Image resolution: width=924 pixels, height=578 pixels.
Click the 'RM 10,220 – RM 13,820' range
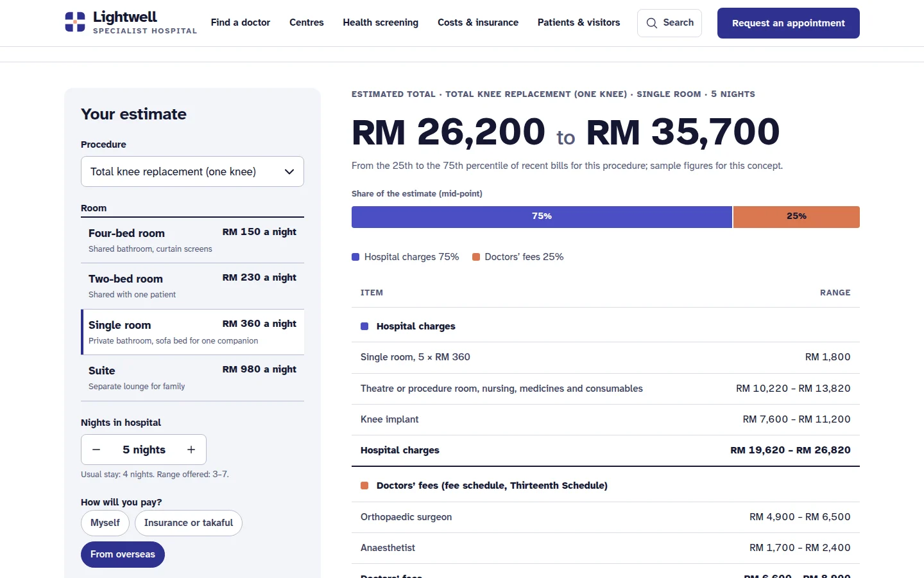[x=793, y=389]
